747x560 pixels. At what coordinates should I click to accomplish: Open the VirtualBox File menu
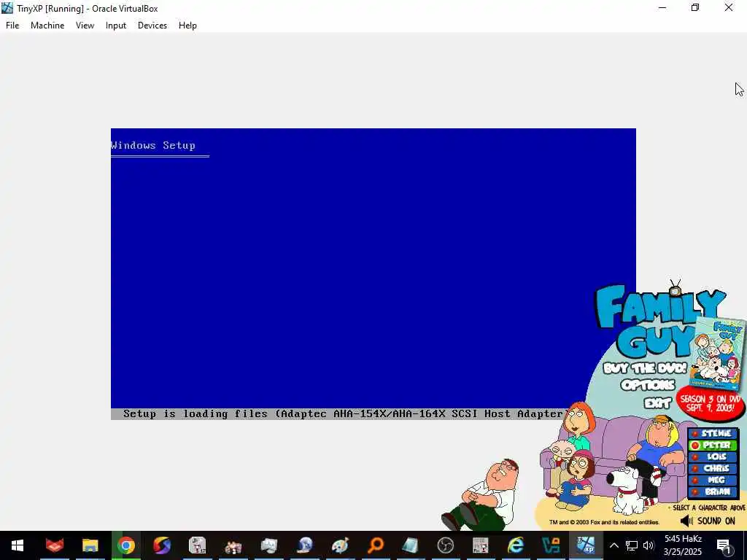click(x=12, y=26)
